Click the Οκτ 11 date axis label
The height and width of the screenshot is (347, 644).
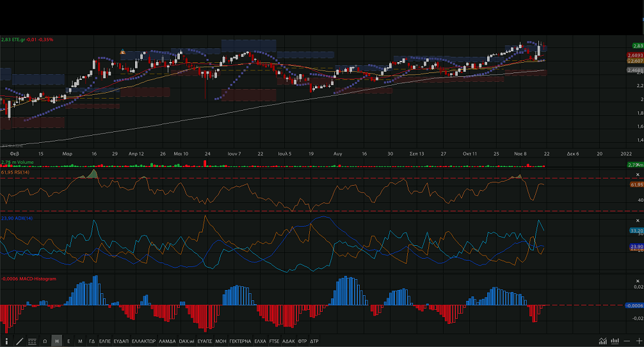pos(470,154)
